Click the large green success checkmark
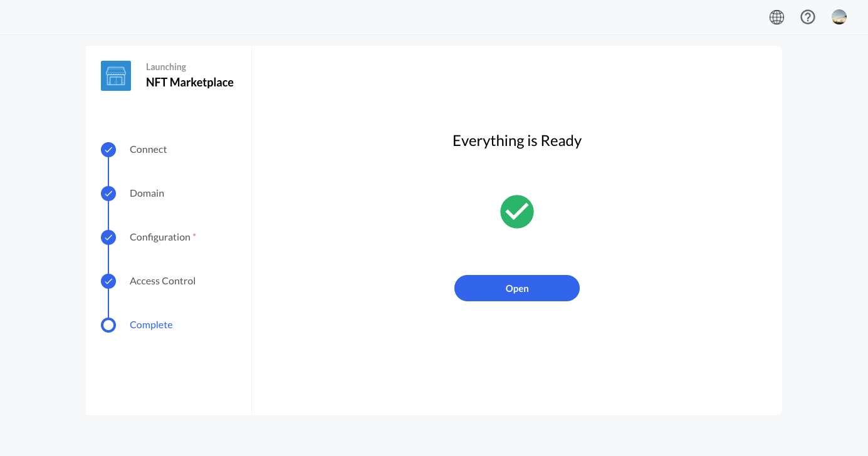The height and width of the screenshot is (456, 868). pyautogui.click(x=517, y=212)
